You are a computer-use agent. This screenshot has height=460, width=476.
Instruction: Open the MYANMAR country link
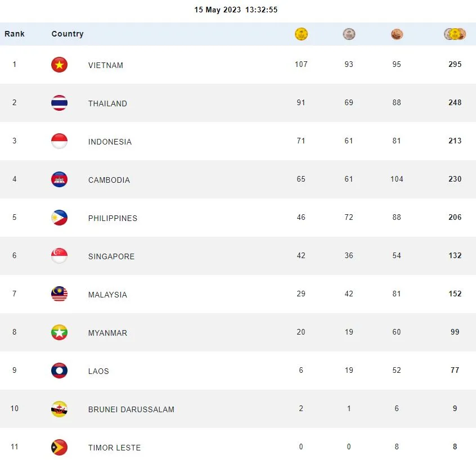click(107, 333)
